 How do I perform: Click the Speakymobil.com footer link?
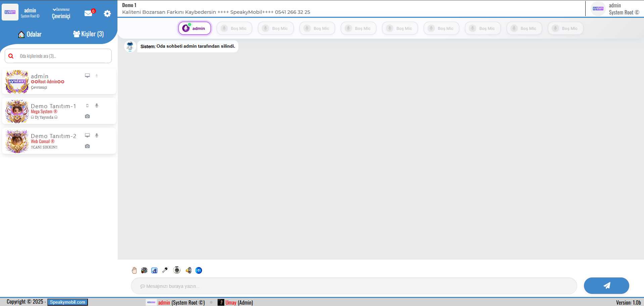click(x=67, y=302)
